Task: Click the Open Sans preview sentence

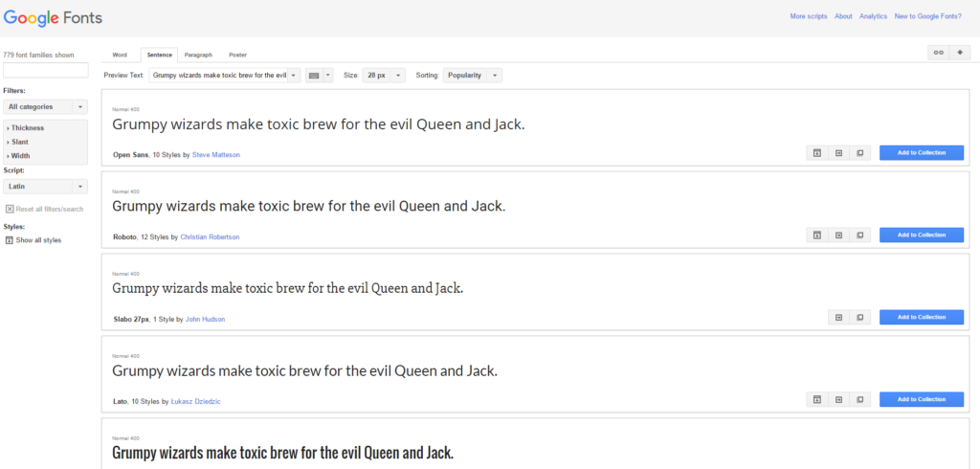Action: 318,125
